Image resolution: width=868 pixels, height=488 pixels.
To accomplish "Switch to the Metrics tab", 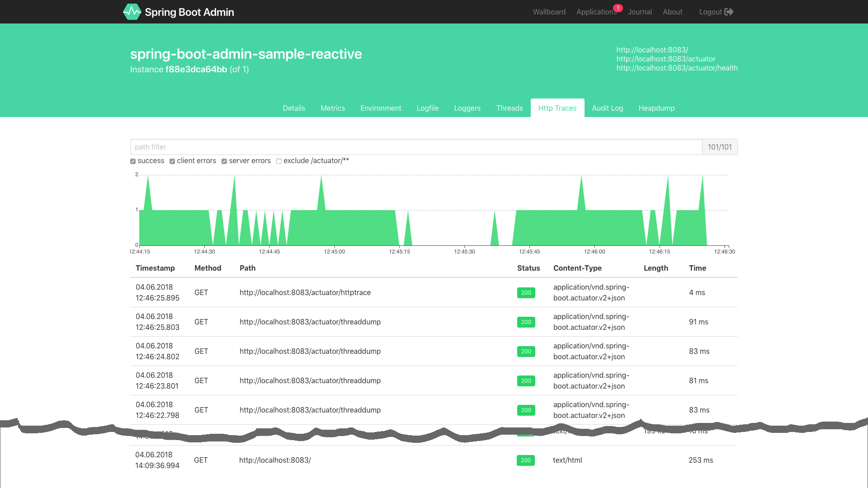I will point(333,108).
